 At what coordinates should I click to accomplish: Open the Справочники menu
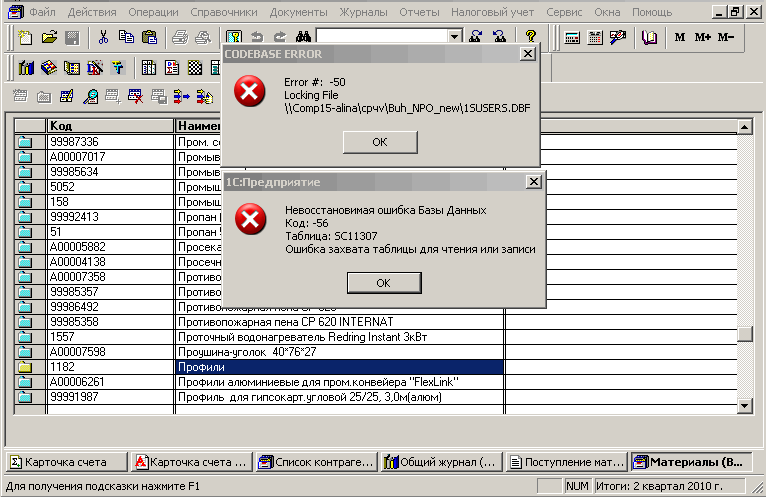[x=224, y=12]
